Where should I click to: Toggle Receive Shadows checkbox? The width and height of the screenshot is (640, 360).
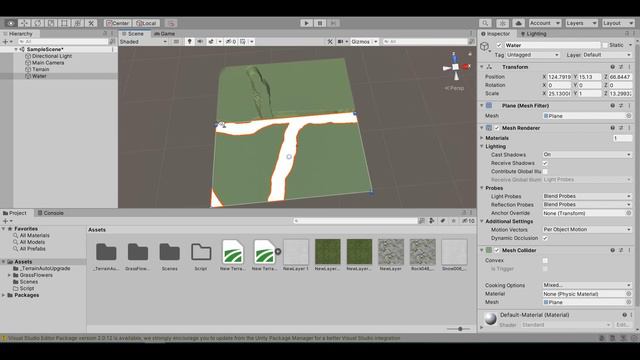click(x=545, y=163)
